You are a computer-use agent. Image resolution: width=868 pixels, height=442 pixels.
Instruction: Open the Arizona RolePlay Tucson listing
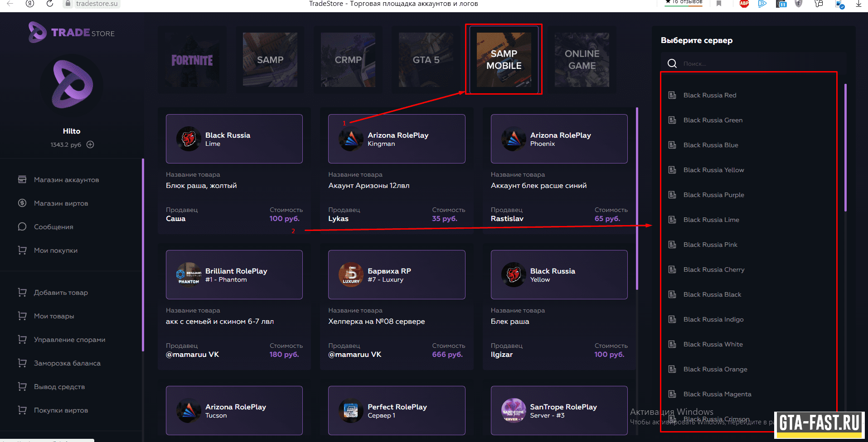coord(234,410)
